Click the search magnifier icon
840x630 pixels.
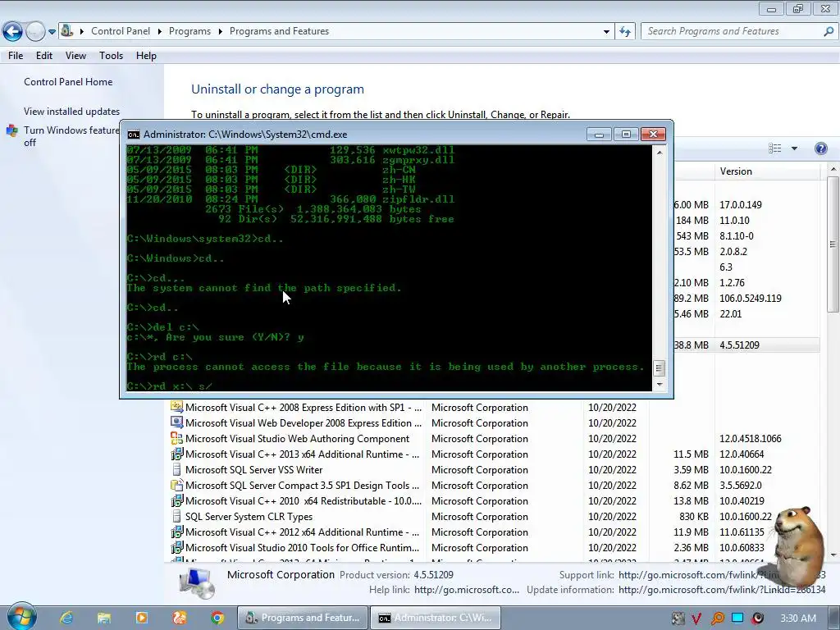coord(829,32)
